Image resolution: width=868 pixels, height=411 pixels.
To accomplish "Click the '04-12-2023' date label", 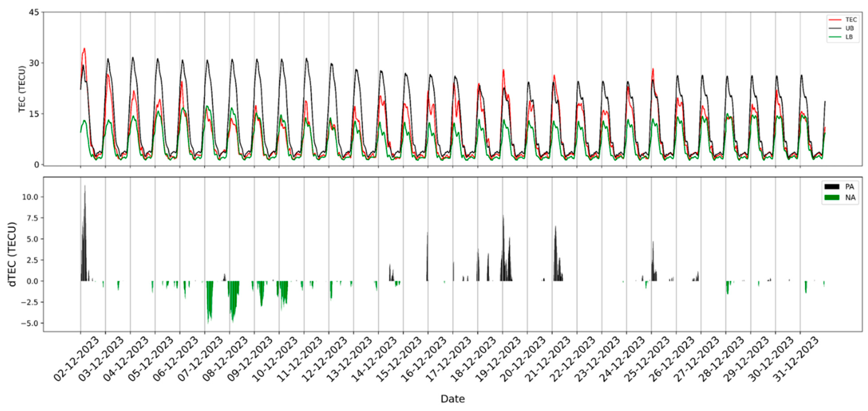I will coord(126,360).
